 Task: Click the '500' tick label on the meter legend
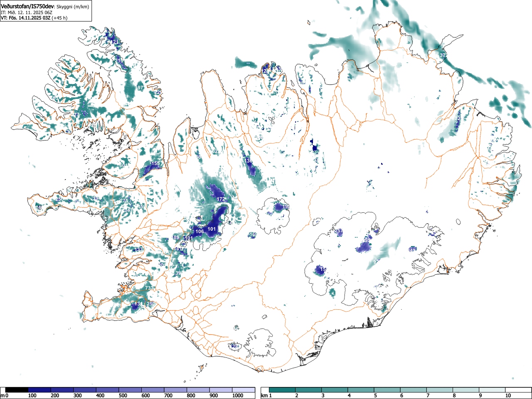pyautogui.click(x=123, y=396)
